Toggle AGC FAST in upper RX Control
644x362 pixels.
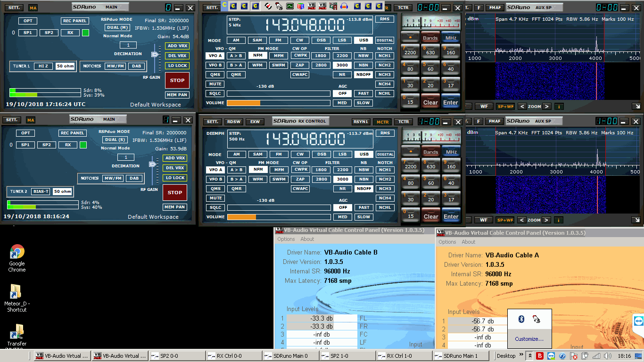(363, 93)
